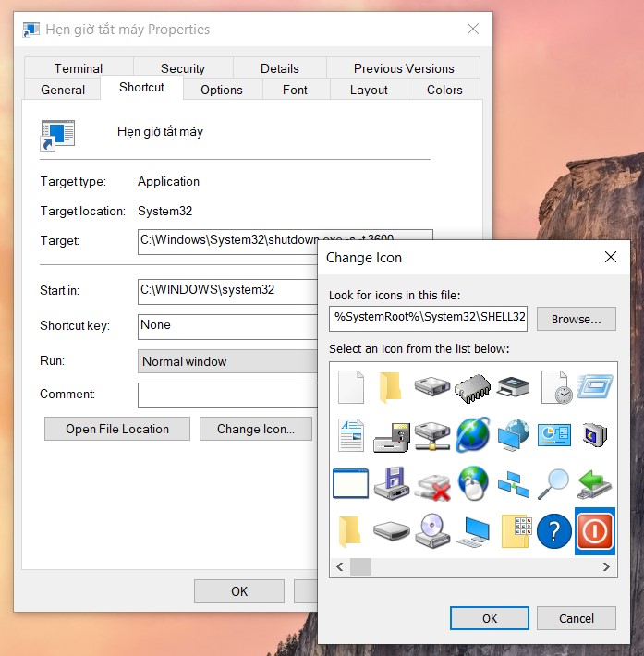Choose the magnifying glass search icon
Viewport: 644px width, 656px height.
553,483
